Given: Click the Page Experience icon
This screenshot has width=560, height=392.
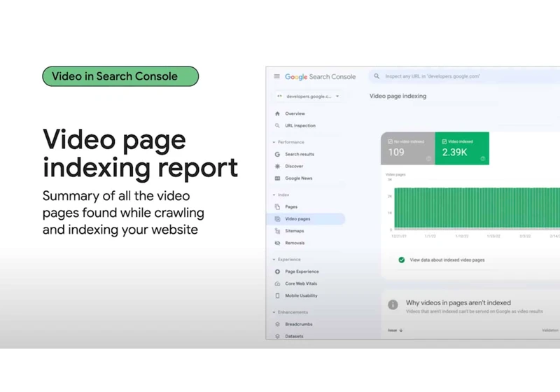Looking at the screenshot, I should [x=277, y=272].
